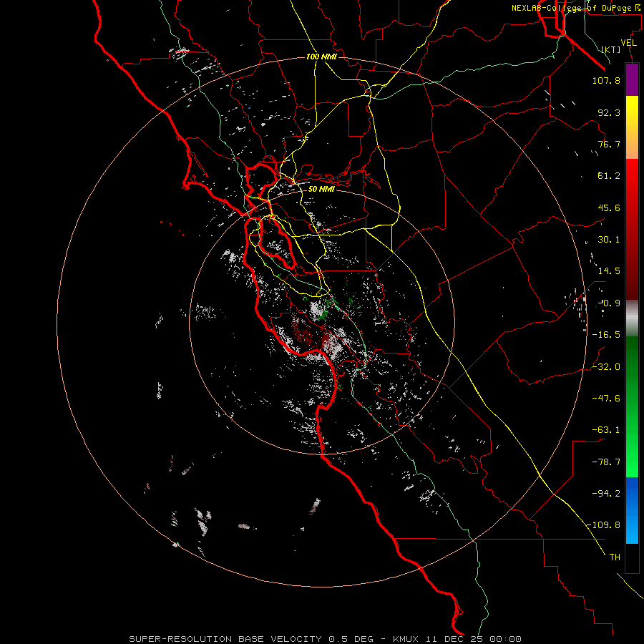Image resolution: width=644 pixels, height=644 pixels.
Task: Pick the blue segment of velocity colorbar
Action: point(632,510)
